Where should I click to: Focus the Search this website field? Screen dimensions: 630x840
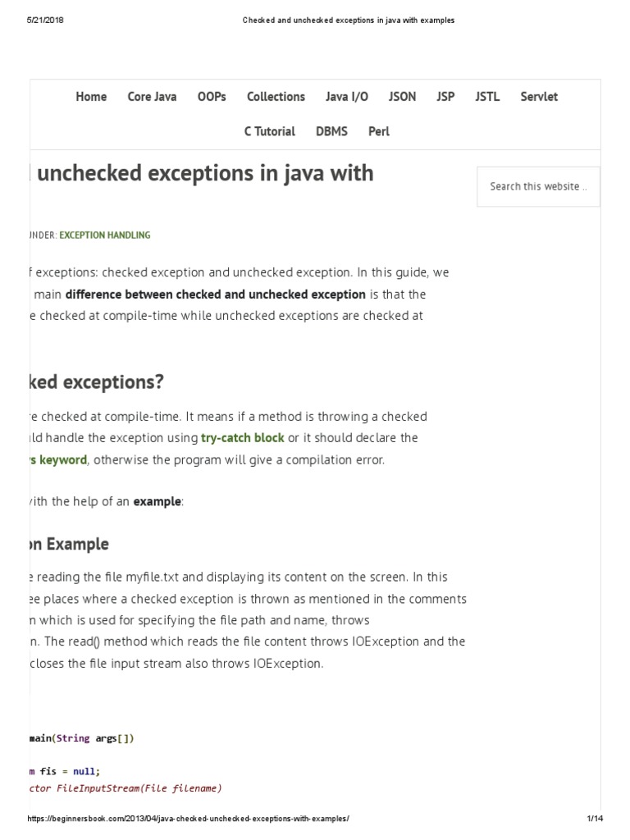click(538, 187)
